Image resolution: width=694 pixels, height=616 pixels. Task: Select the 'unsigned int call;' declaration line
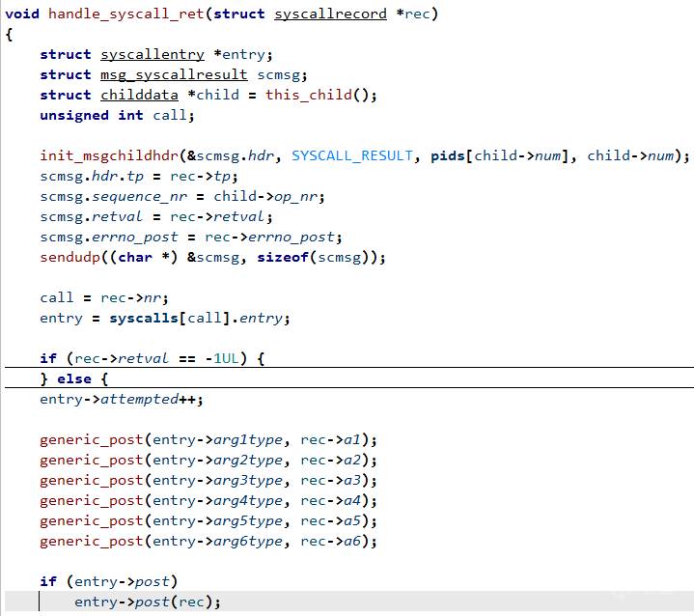click(117, 115)
